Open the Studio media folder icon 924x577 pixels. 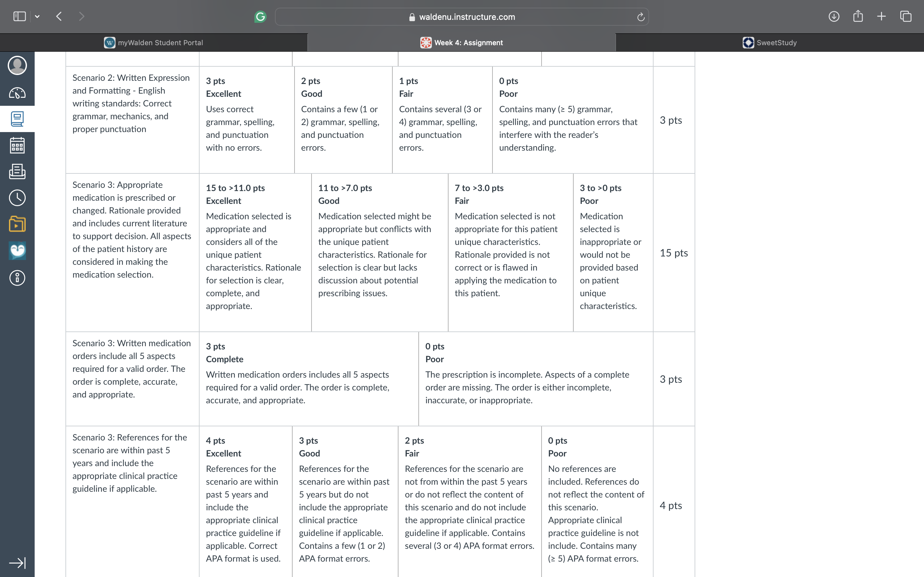[17, 224]
